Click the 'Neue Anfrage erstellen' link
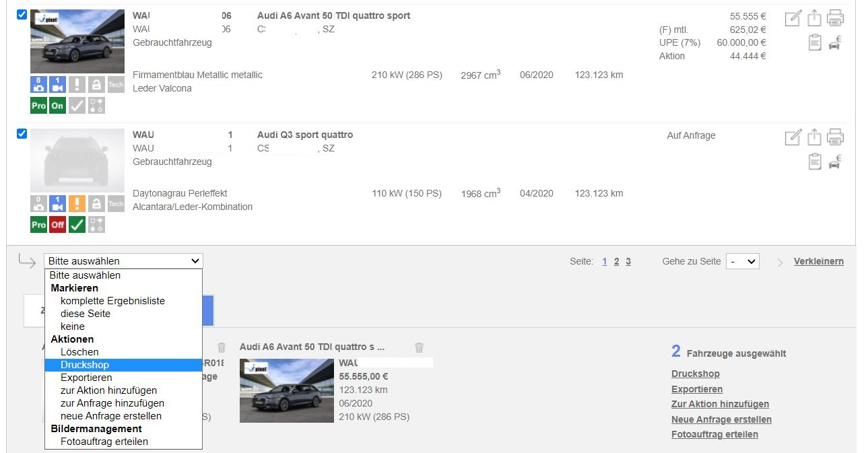Screen dimensions: 868x453 click(x=721, y=420)
